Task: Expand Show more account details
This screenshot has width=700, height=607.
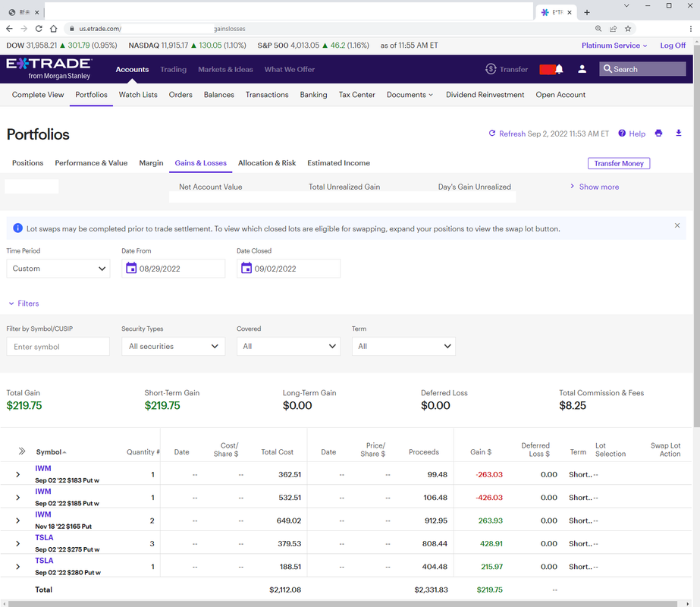Action: pyautogui.click(x=595, y=187)
